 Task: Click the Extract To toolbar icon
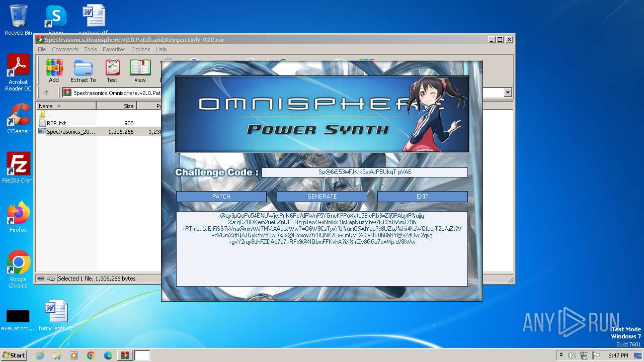click(83, 71)
